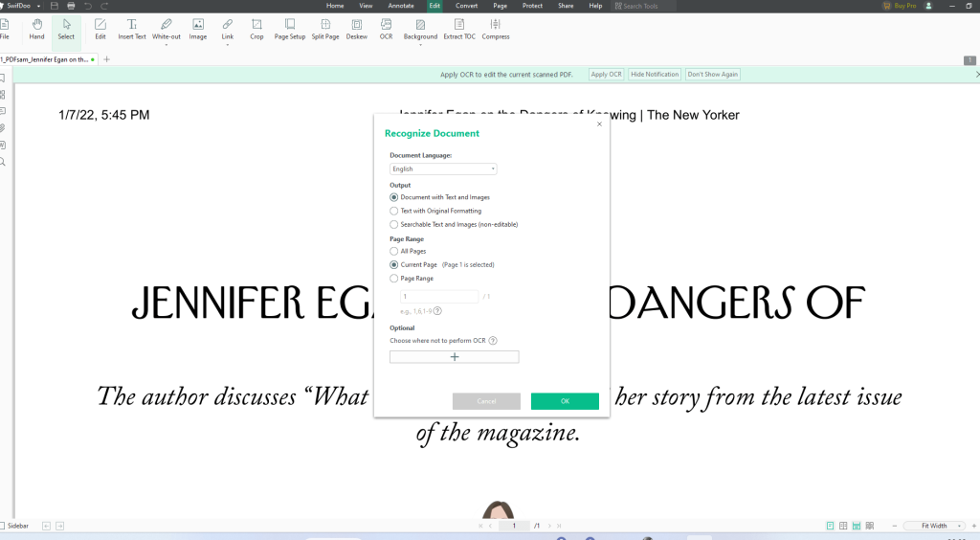Image resolution: width=980 pixels, height=540 pixels.
Task: Add new tab with plus button
Action: [106, 59]
